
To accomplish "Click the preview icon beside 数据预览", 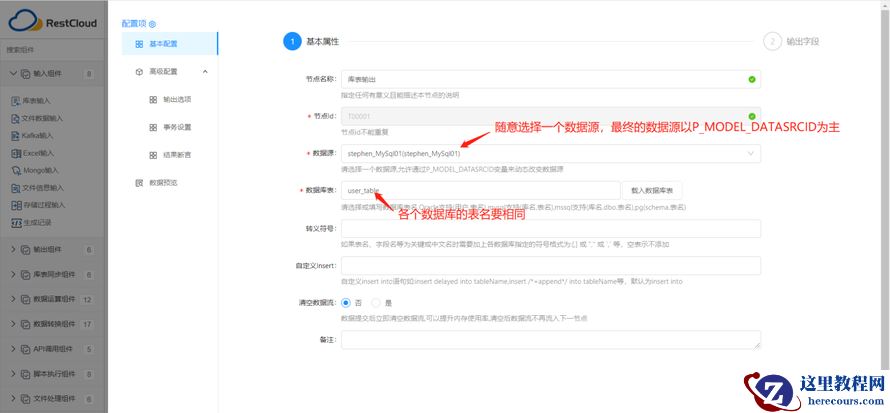I will 139,183.
